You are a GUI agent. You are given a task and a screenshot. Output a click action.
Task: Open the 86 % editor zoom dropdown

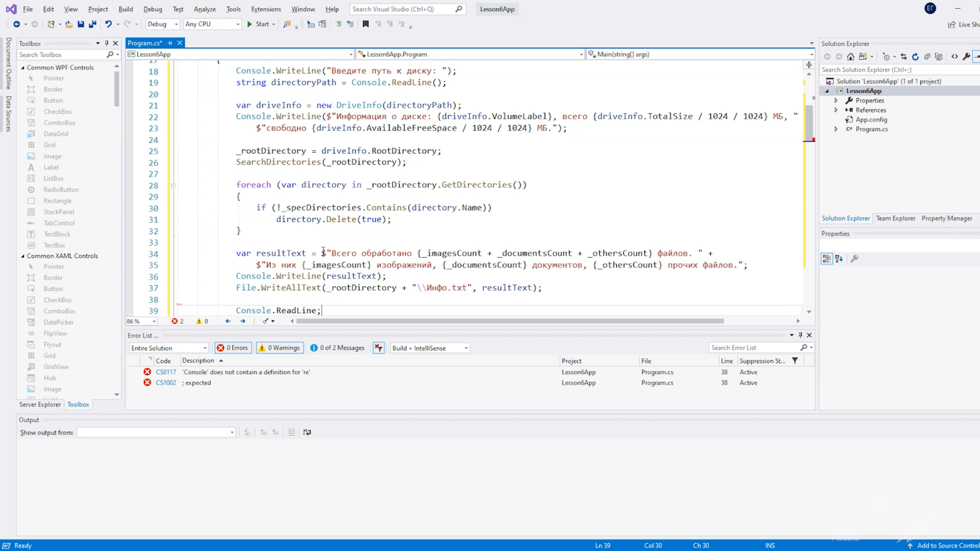142,321
